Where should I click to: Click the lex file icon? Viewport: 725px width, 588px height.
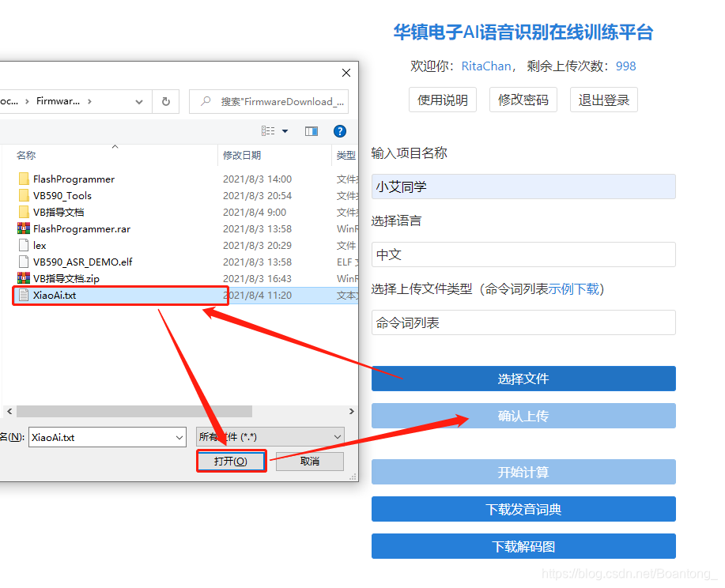(x=24, y=245)
